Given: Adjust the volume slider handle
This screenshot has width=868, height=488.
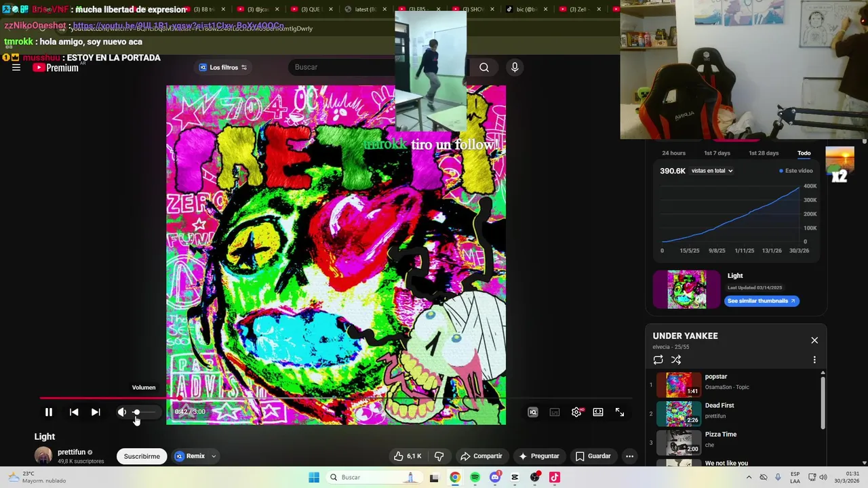Looking at the screenshot, I should coord(136,412).
